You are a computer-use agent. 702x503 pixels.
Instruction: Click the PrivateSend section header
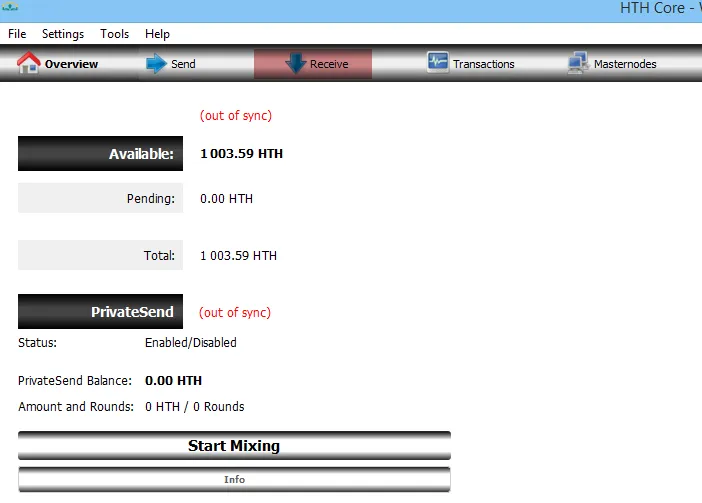pyautogui.click(x=100, y=311)
